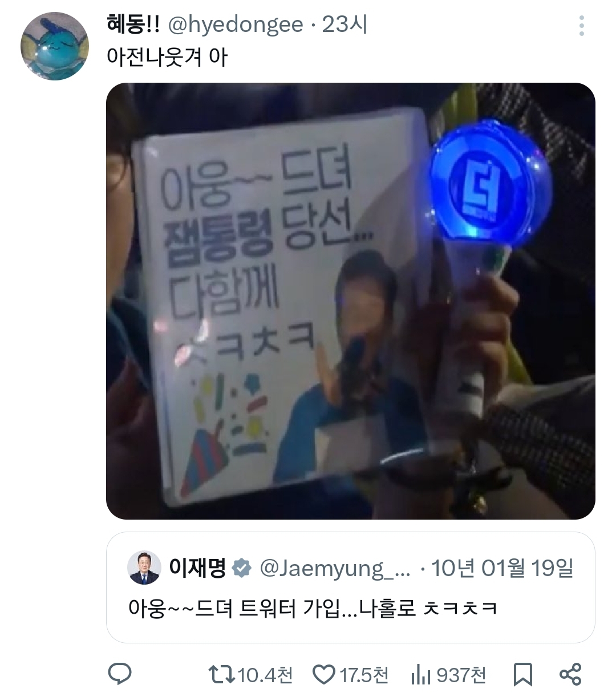This screenshot has height=697, width=616.
Task: Click the blue verified badge
Action: [242, 568]
